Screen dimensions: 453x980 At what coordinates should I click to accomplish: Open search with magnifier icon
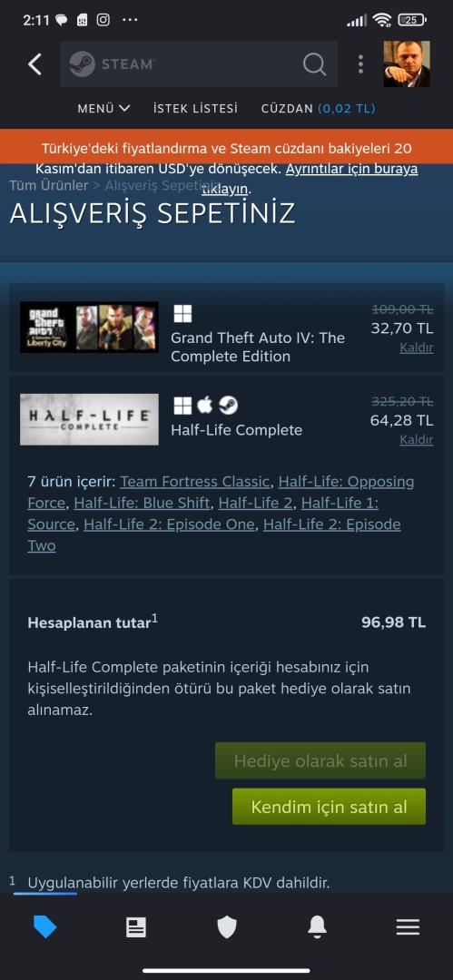(314, 64)
